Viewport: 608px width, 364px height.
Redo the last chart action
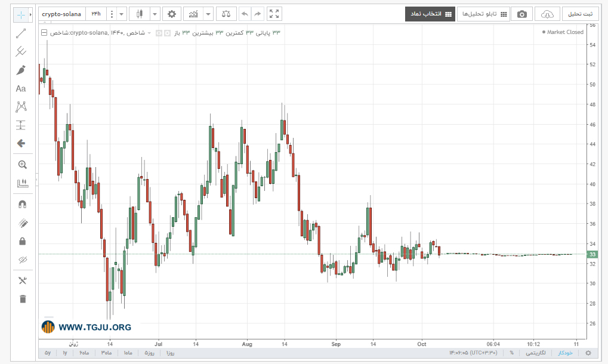pos(258,14)
